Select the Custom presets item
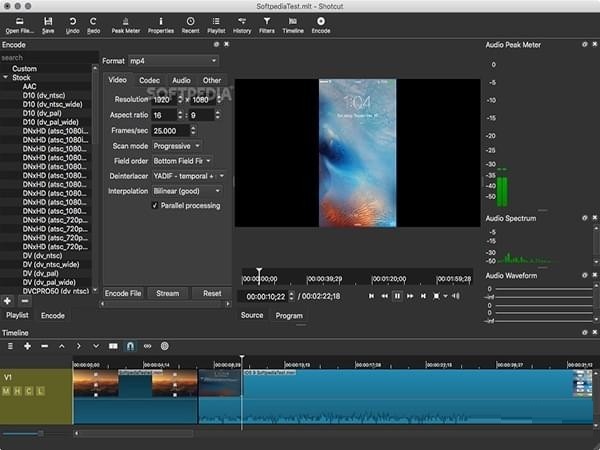Viewport: 600px width, 450px height. (24, 68)
